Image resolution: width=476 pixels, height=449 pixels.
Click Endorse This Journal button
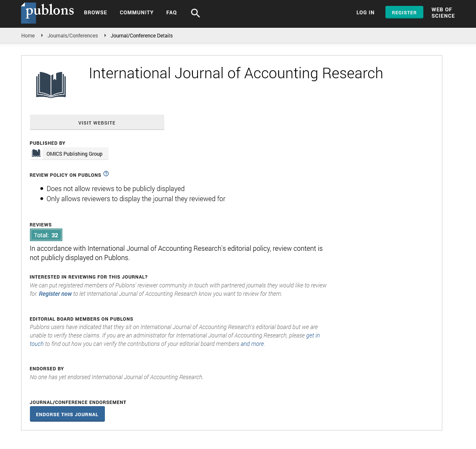click(x=67, y=414)
